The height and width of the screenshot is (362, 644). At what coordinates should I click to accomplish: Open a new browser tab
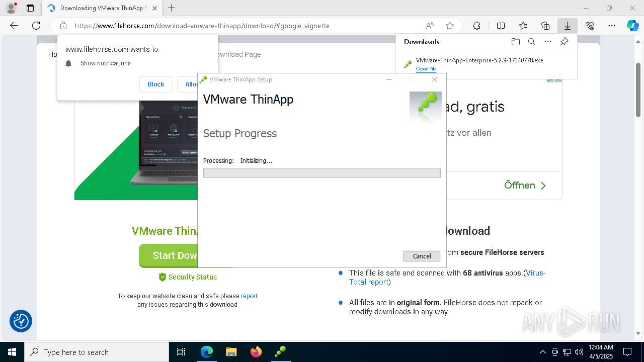pos(172,8)
